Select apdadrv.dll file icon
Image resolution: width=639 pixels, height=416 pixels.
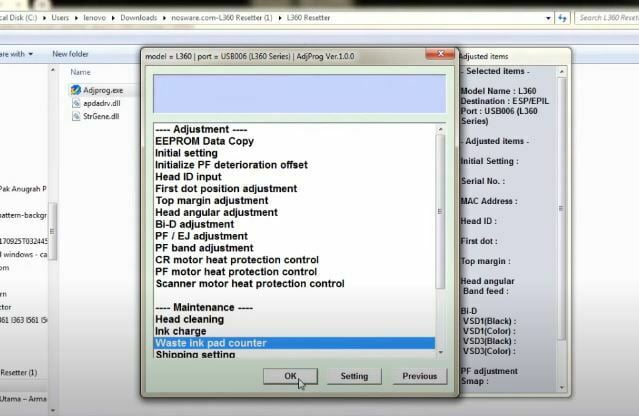click(76, 103)
